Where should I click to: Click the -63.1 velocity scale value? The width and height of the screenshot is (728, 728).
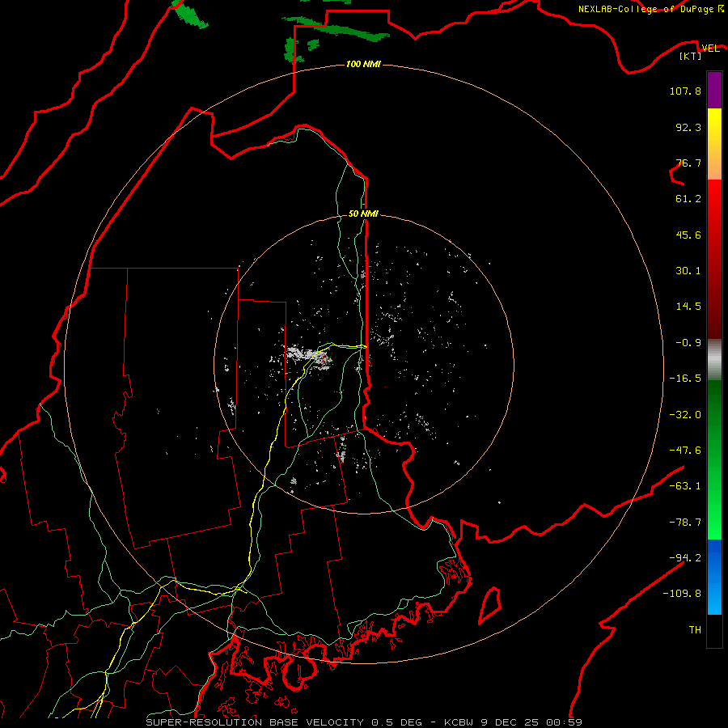[685, 486]
